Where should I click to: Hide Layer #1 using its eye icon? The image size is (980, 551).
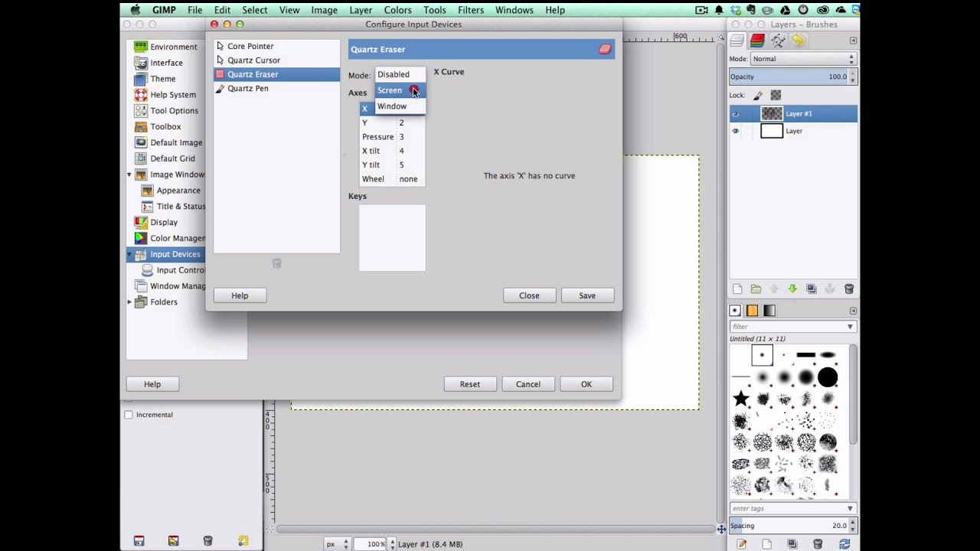point(736,114)
